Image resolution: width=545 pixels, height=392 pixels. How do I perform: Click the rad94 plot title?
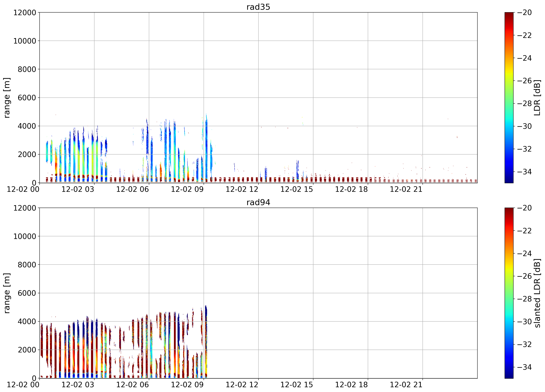pyautogui.click(x=258, y=202)
